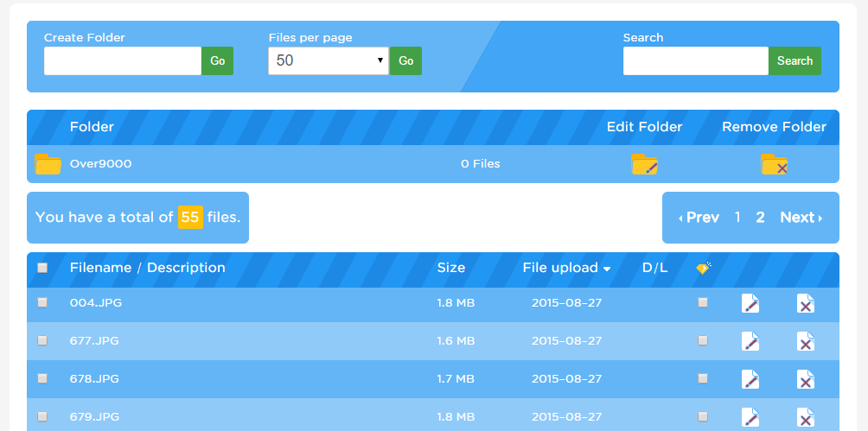Sort by D/L column header
Image resolution: width=868 pixels, height=431 pixels.
coord(654,268)
